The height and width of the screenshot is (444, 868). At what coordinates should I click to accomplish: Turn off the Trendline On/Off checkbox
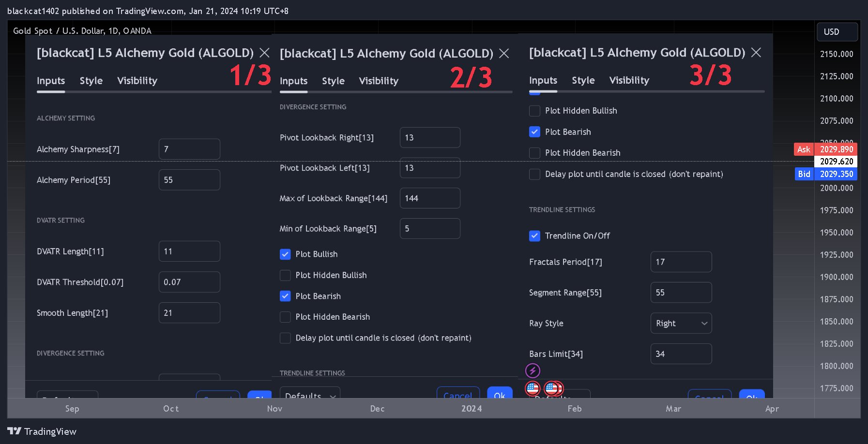pos(534,236)
